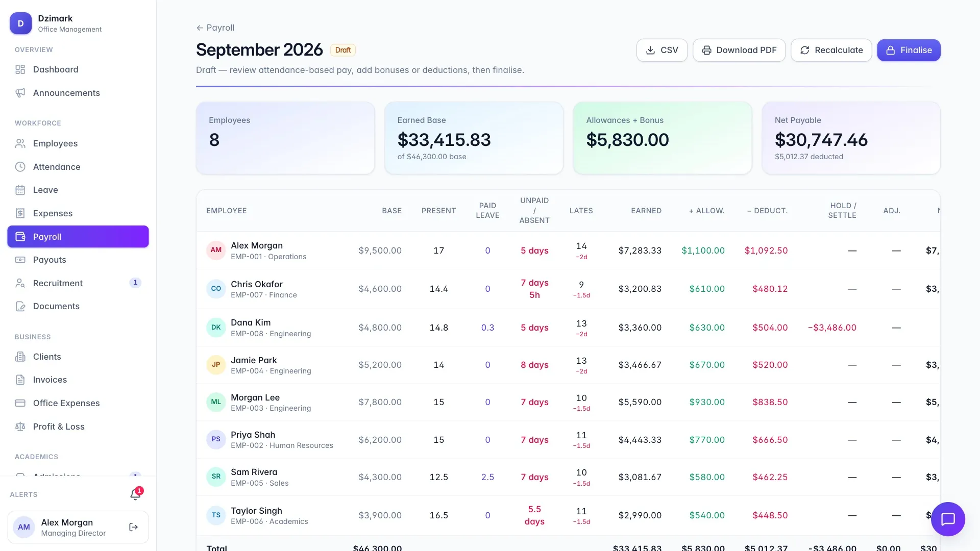
Task: Click the Recalculate button
Action: point(831,50)
